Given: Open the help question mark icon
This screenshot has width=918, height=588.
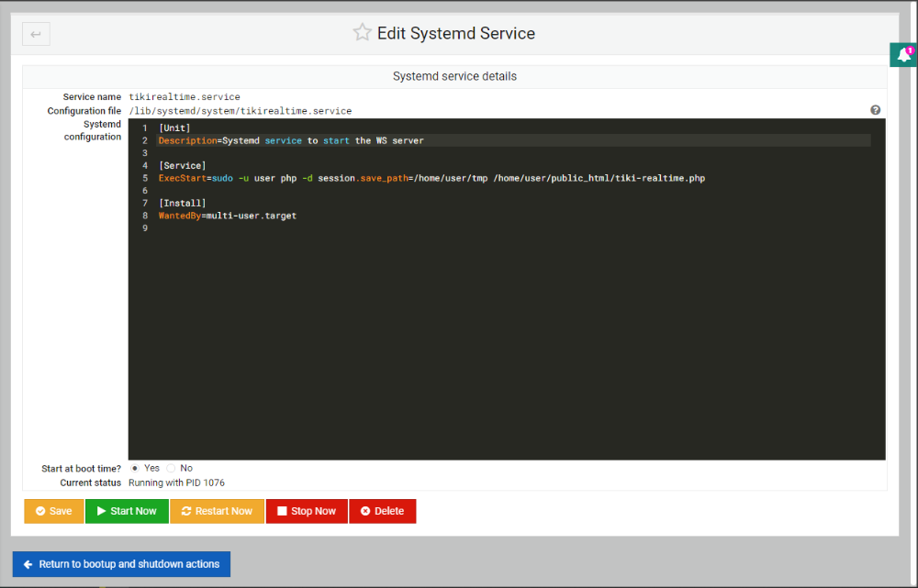Looking at the screenshot, I should [x=875, y=110].
